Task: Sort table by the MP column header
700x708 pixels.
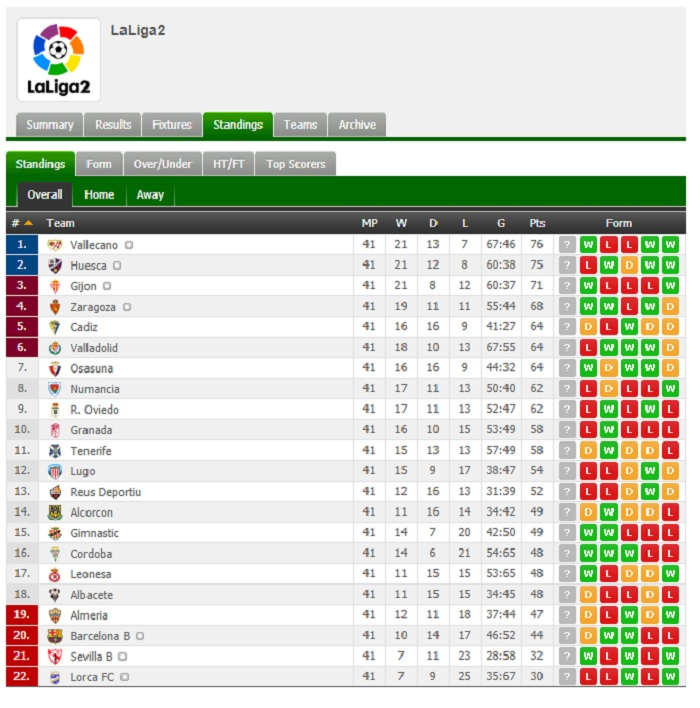Action: coord(369,223)
